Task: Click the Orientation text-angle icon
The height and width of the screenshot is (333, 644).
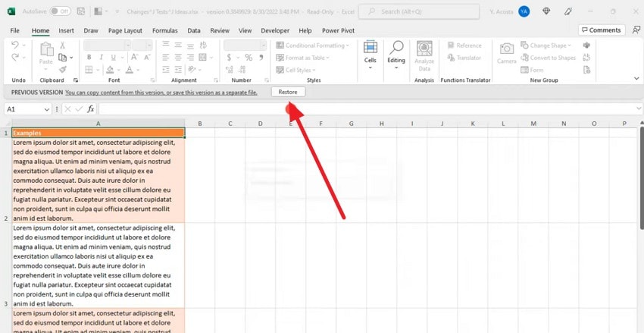Action: 192,70
